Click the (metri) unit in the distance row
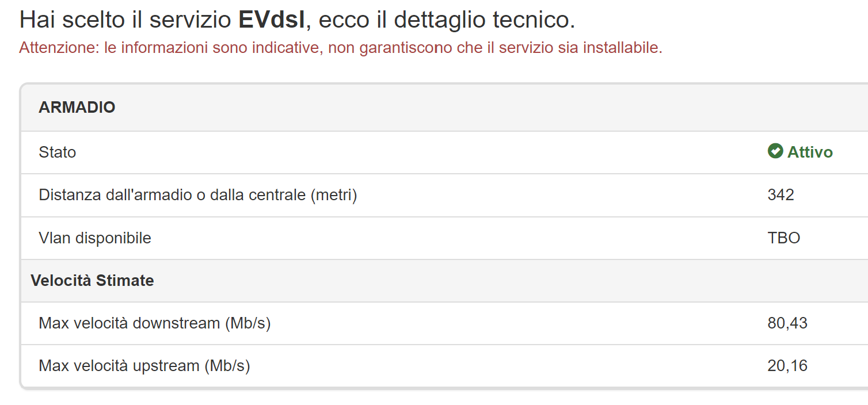Viewport: 868px width, 405px height. tap(334, 195)
